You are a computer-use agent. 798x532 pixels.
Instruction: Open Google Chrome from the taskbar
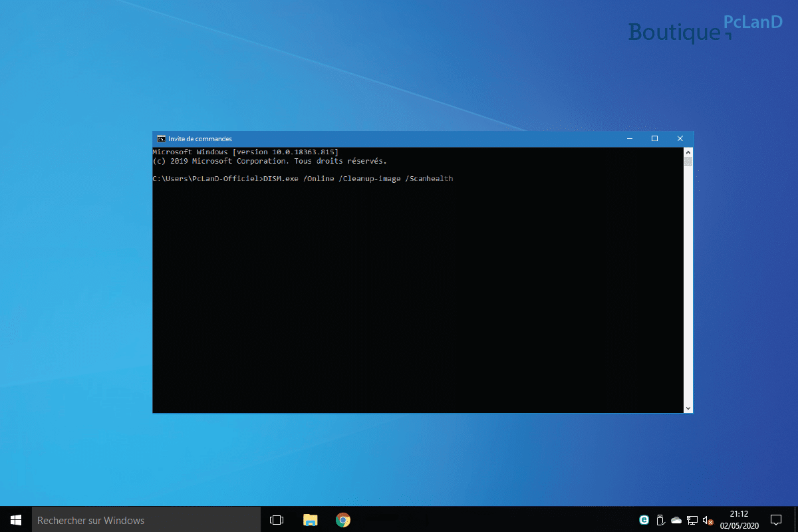tap(343, 519)
